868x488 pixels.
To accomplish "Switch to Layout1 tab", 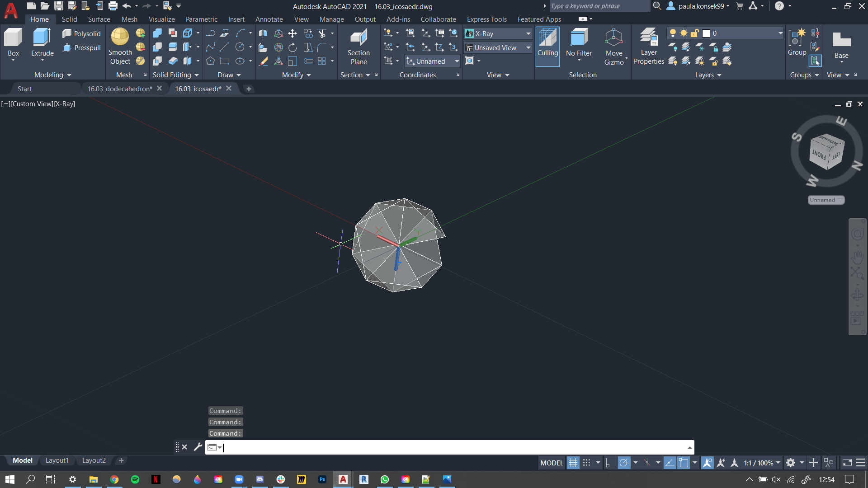I will 57,460.
